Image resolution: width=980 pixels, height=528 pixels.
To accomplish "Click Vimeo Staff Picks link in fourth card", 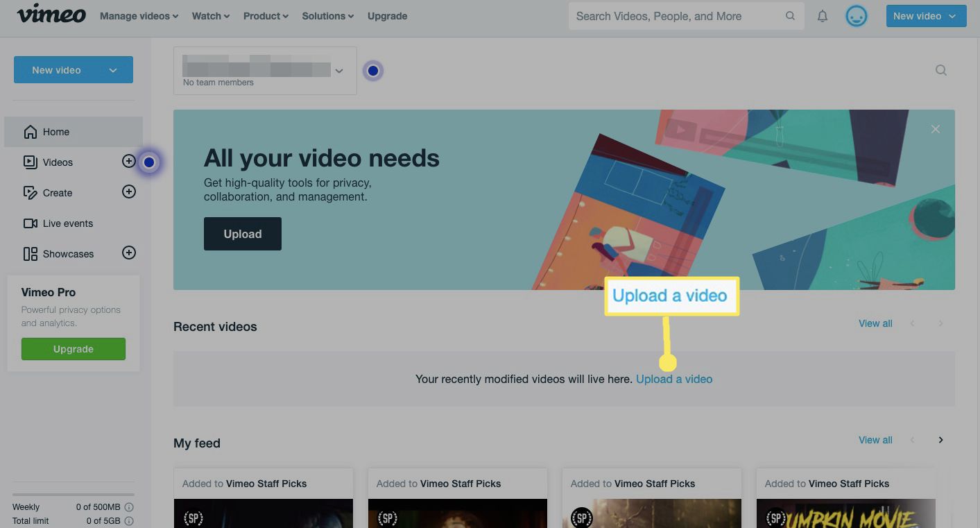I will [849, 484].
